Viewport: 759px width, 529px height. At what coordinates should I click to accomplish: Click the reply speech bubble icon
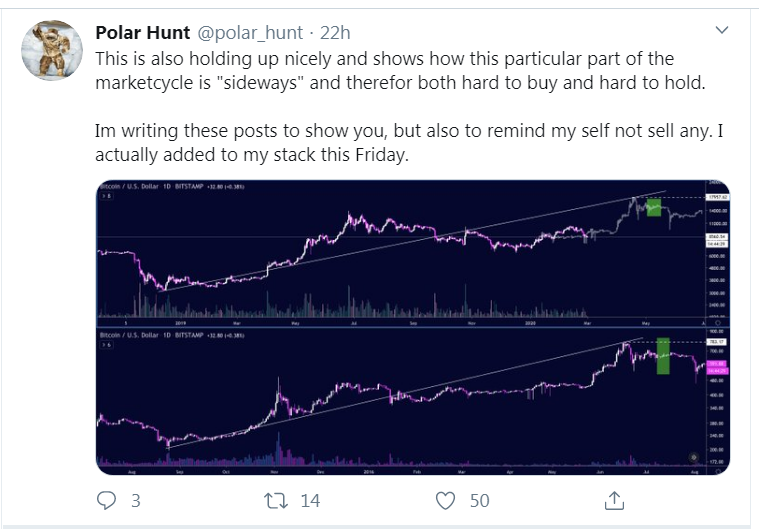click(107, 498)
